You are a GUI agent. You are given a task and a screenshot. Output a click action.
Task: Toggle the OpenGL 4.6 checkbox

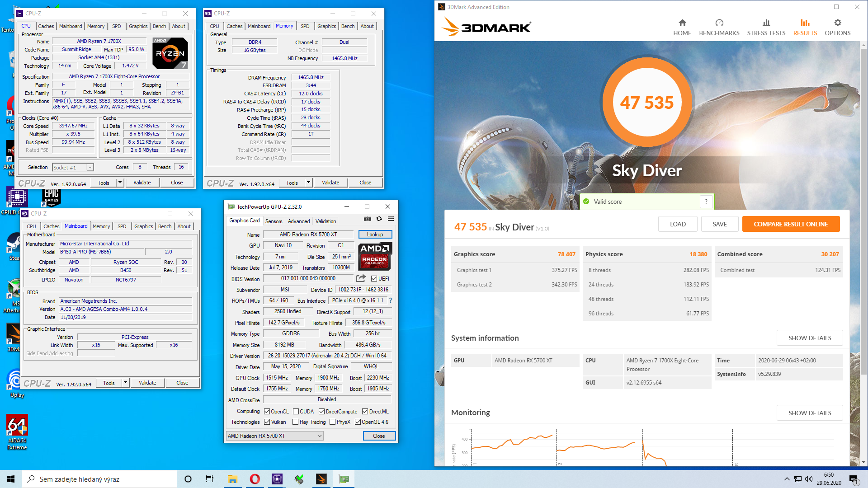pyautogui.click(x=358, y=422)
